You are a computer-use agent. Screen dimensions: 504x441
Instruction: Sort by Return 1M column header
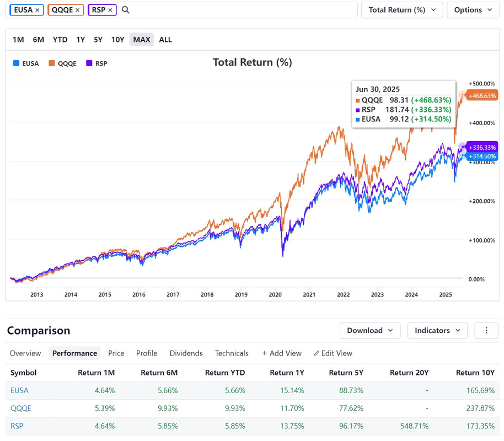[96, 373]
